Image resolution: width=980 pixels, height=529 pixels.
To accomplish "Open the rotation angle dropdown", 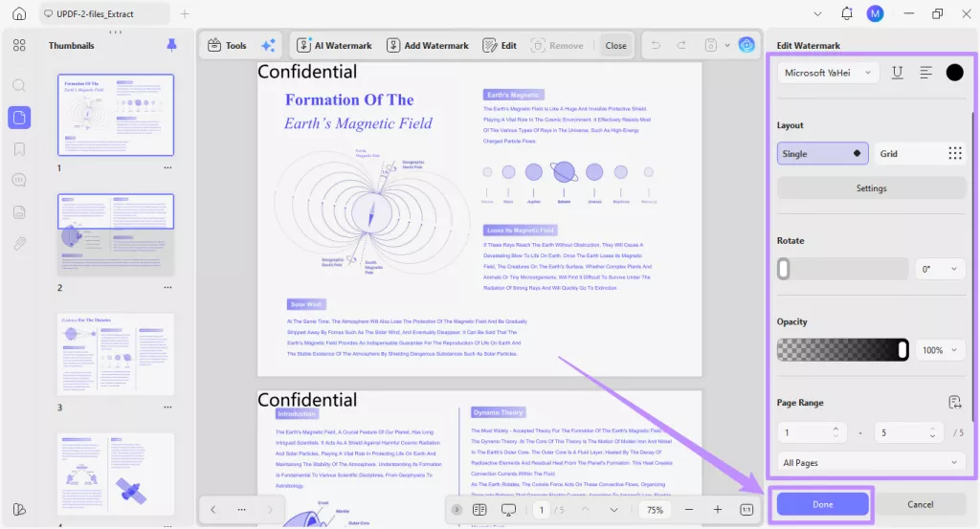I will point(940,269).
